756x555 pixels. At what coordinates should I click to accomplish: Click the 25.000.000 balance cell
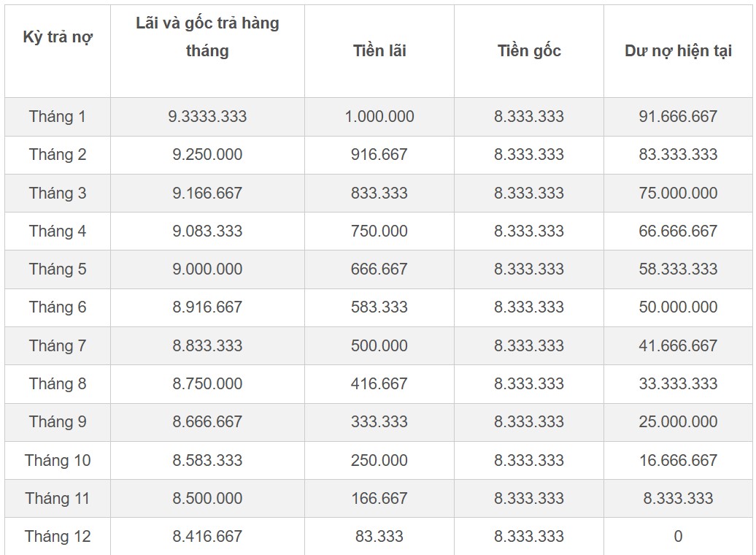(x=678, y=421)
